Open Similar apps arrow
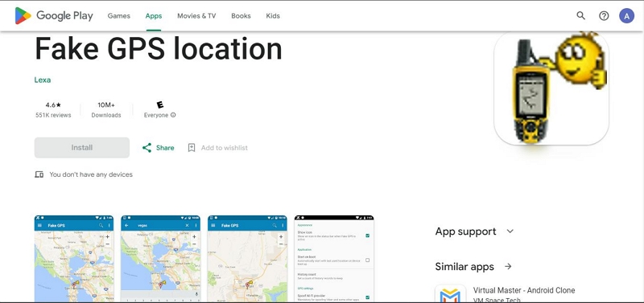The height and width of the screenshot is (303, 644). pos(509,267)
